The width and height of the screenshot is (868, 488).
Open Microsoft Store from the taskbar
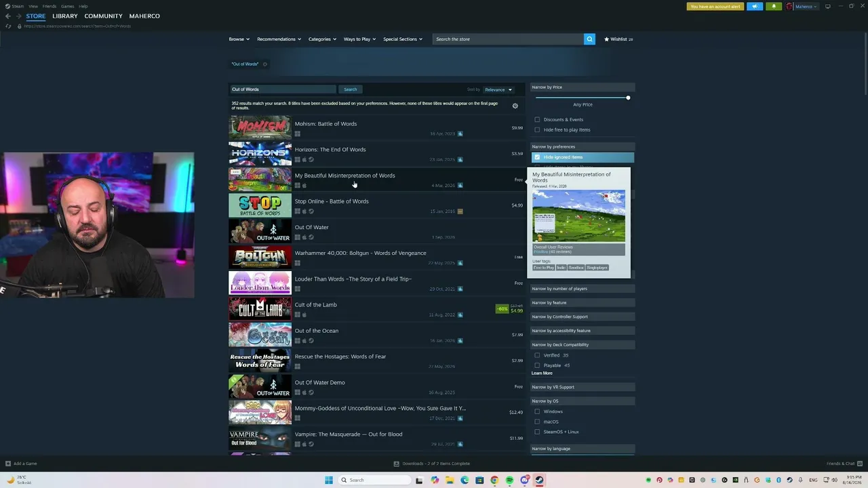(479, 480)
